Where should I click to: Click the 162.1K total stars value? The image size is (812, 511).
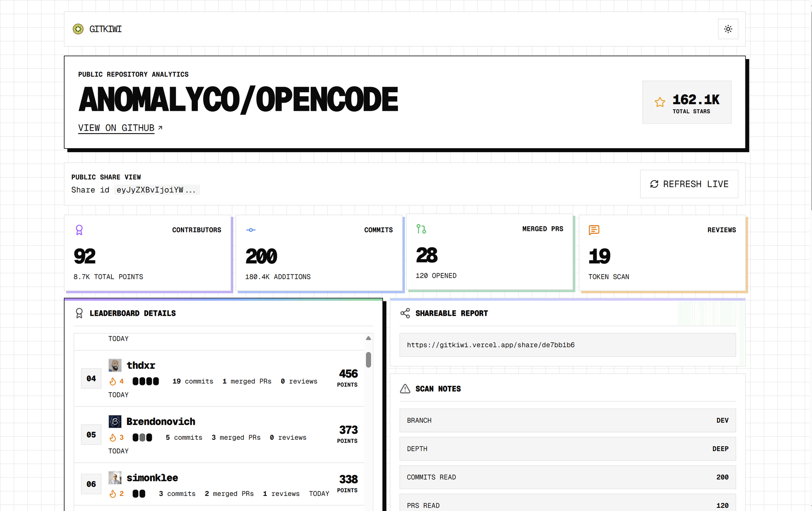(x=696, y=99)
